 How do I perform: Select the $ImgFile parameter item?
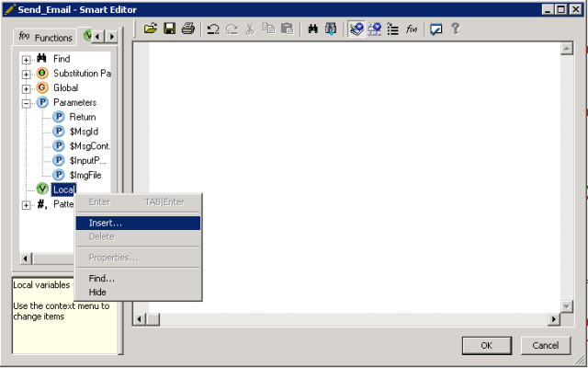pos(85,174)
